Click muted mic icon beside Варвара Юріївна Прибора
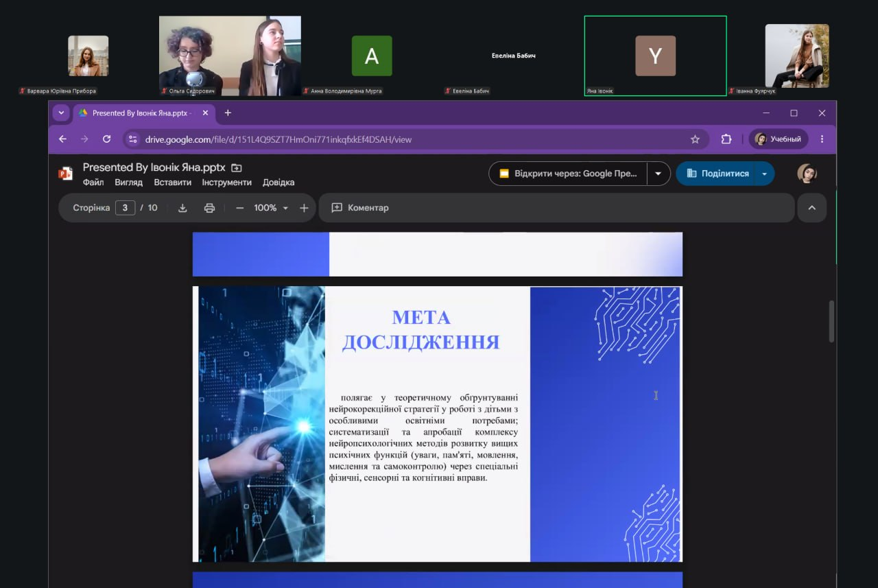The width and height of the screenshot is (878, 588). [x=22, y=91]
